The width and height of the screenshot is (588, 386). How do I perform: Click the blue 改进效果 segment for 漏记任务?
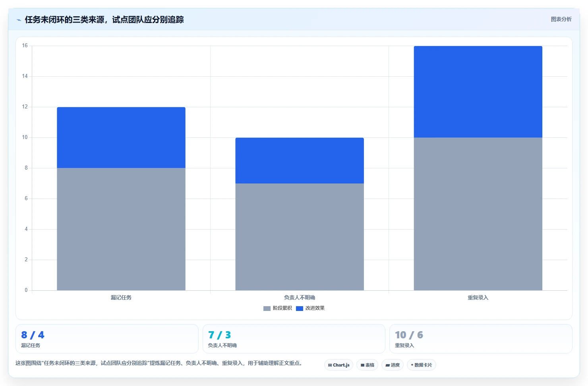121,137
